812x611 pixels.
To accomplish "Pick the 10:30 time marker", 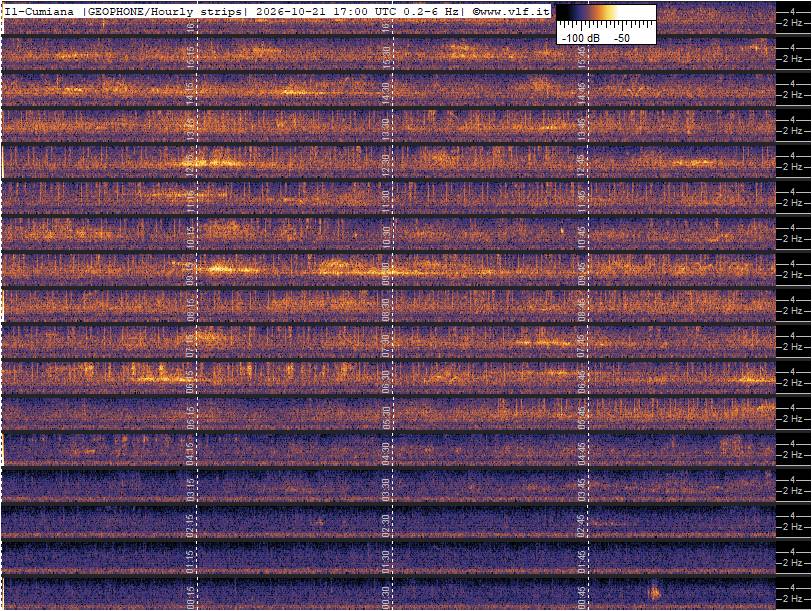I will click(x=386, y=238).
